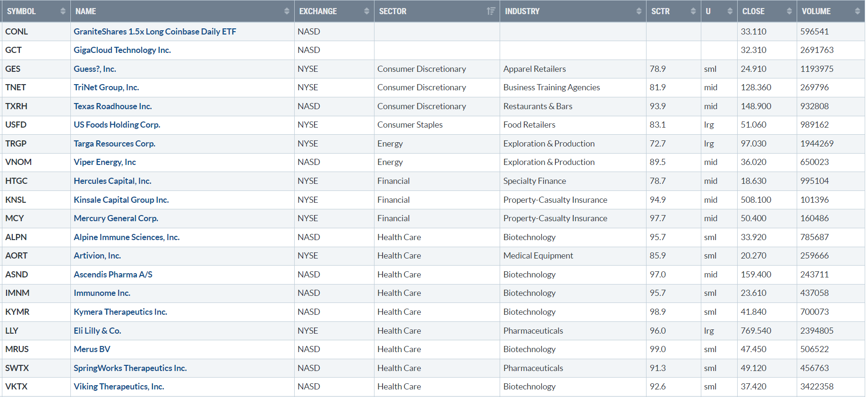This screenshot has height=397, width=868.
Task: Click the sort arrows in Name column
Action: tap(287, 11)
